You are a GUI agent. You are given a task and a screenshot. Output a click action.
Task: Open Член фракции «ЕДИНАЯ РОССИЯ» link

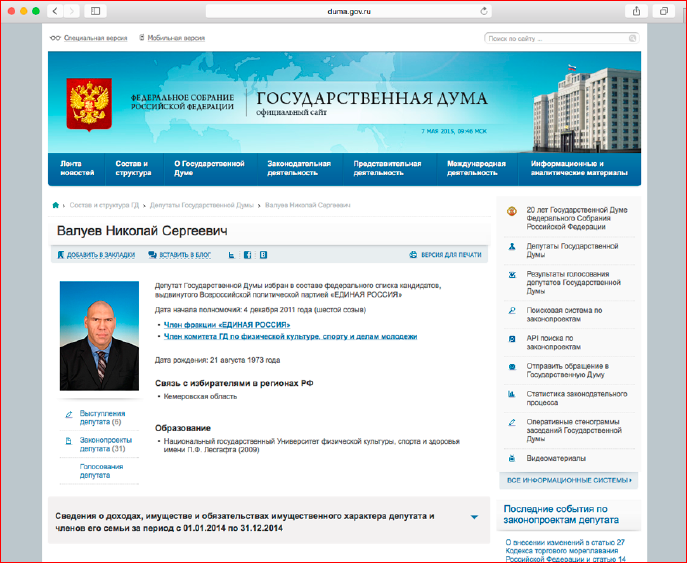point(227,325)
